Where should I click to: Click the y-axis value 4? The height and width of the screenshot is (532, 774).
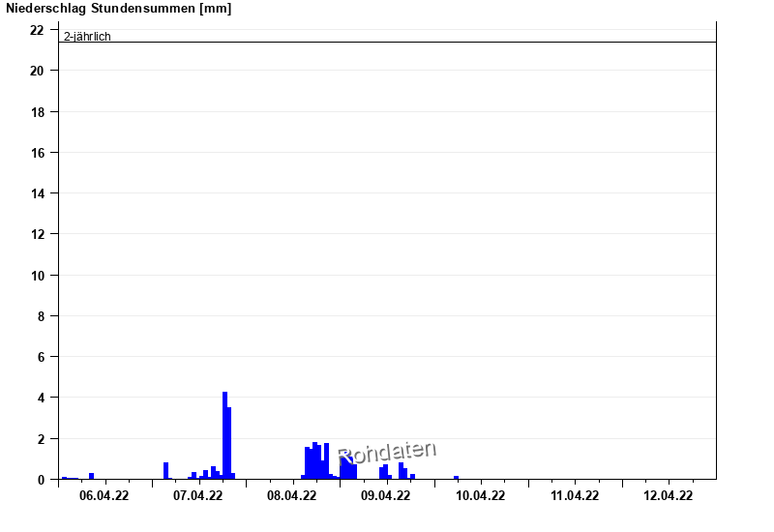(40, 398)
